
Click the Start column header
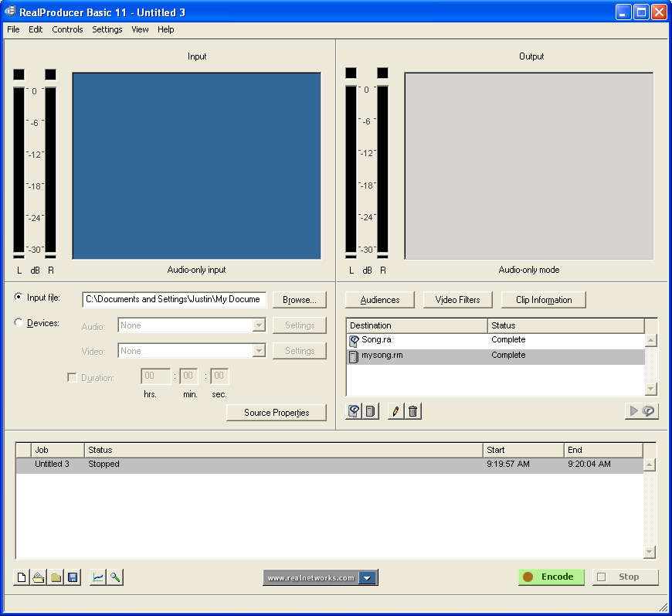523,450
